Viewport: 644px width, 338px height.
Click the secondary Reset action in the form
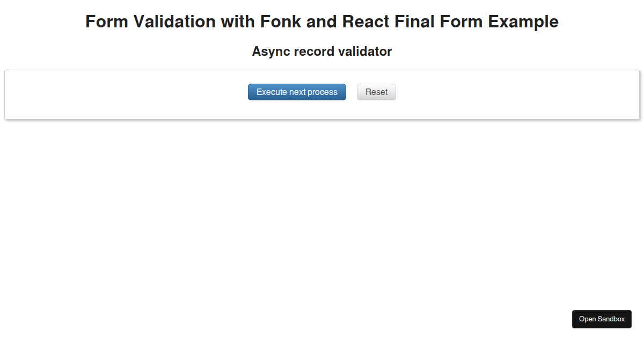376,92
